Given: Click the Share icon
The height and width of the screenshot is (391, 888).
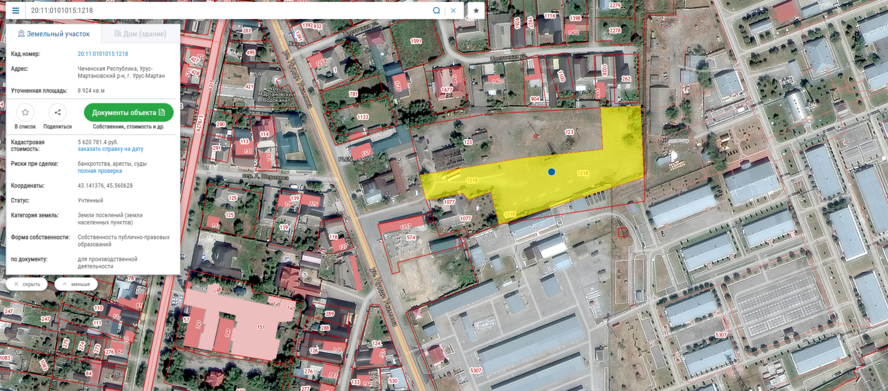Looking at the screenshot, I should tap(58, 112).
